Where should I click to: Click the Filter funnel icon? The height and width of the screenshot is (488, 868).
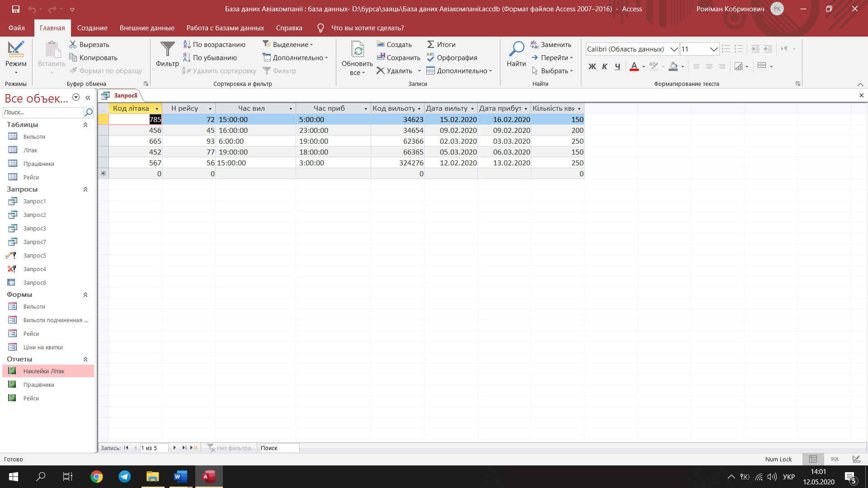167,49
